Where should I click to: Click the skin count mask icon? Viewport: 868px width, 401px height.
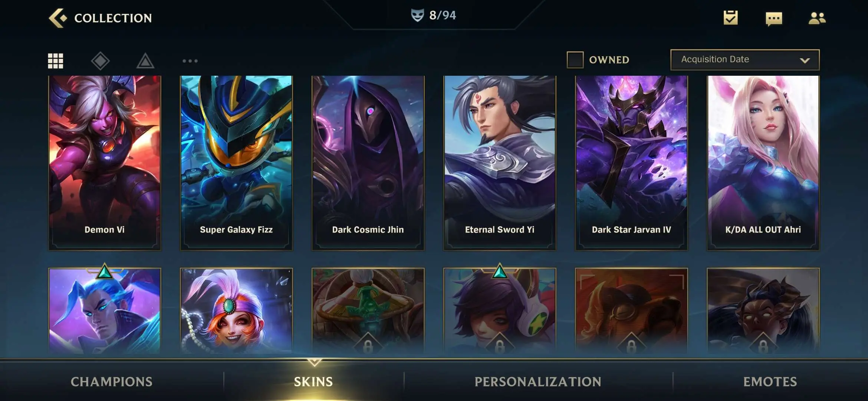click(417, 15)
